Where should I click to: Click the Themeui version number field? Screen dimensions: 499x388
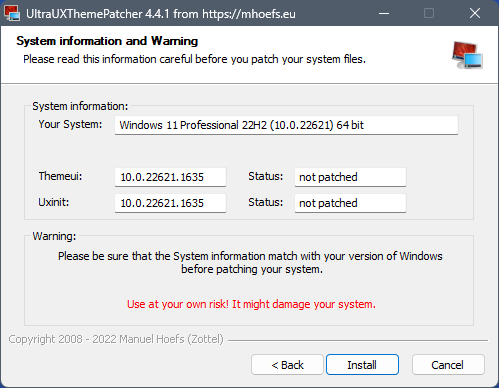pyautogui.click(x=170, y=177)
